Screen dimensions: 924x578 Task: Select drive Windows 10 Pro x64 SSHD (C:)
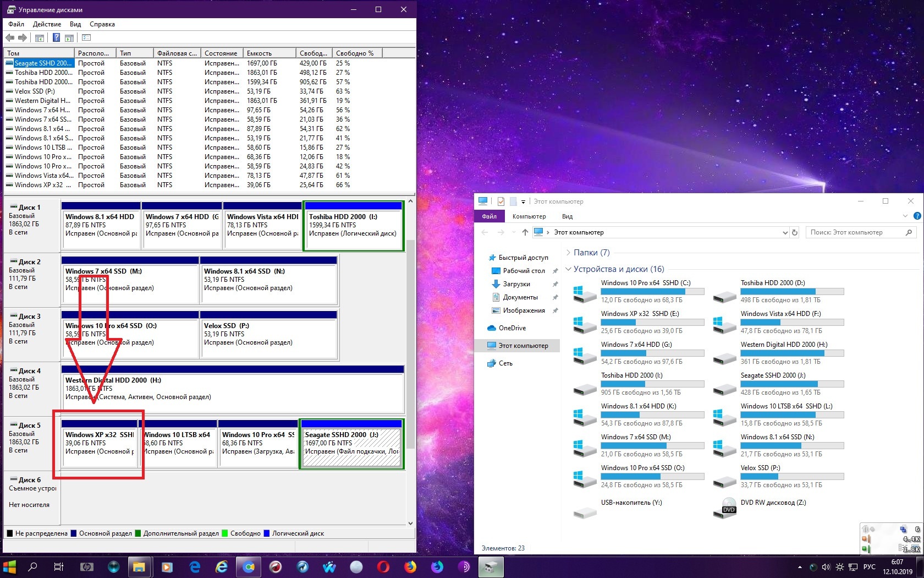pos(638,292)
